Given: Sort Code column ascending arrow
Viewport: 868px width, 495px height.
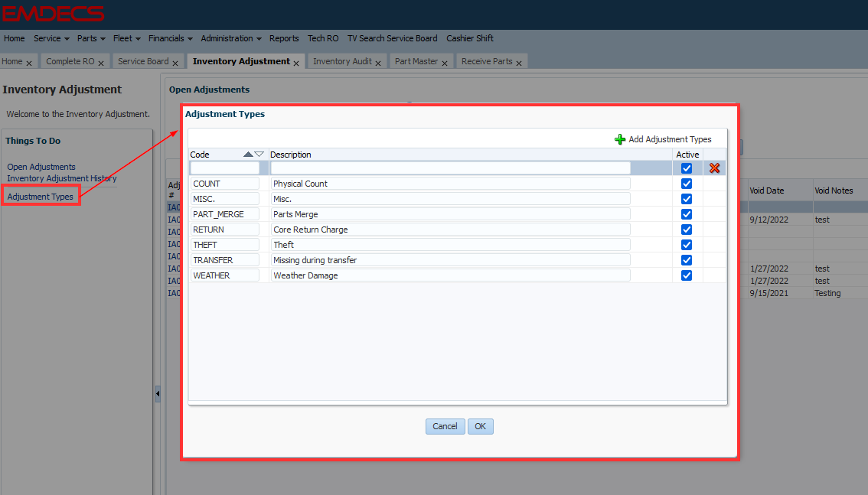Looking at the screenshot, I should click(248, 155).
